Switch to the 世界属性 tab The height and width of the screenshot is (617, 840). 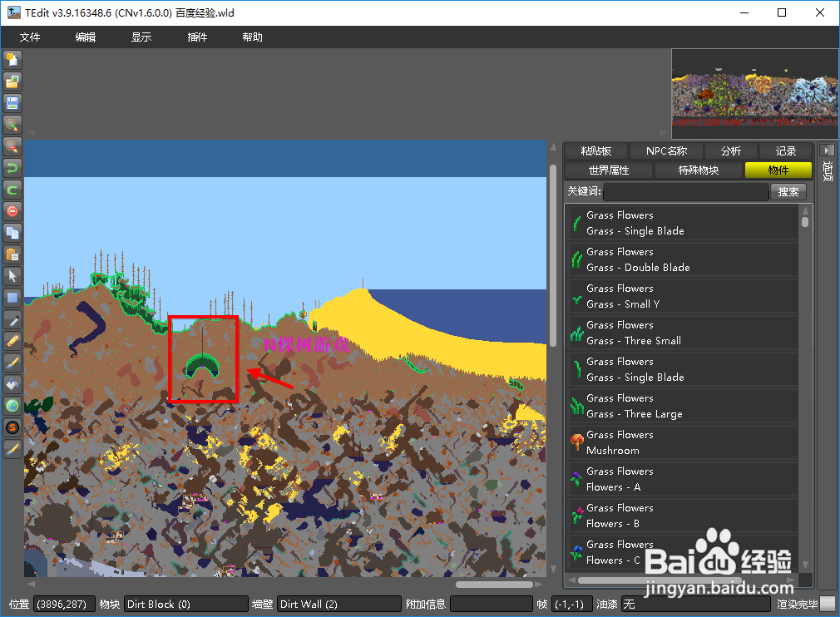pos(609,170)
